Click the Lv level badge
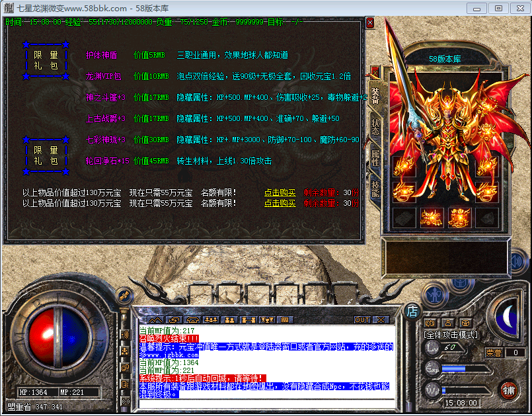Image resolution: width=532 pixels, height=416 pixels. coord(433,348)
